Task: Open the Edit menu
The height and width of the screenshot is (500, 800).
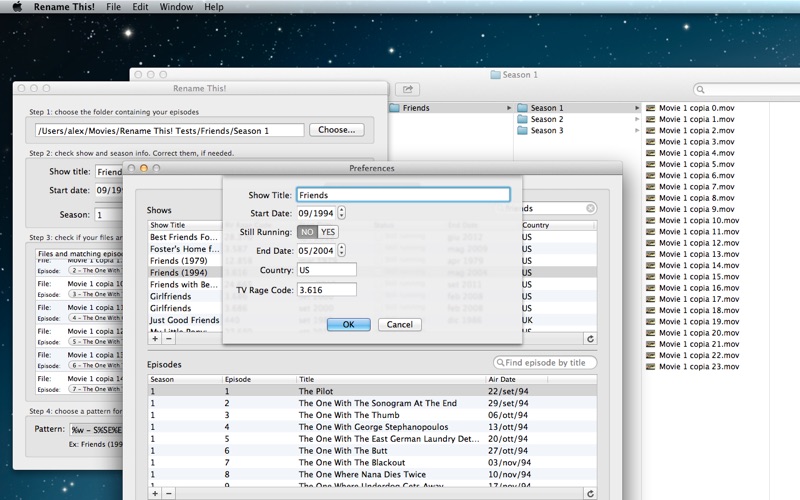Action: click(x=140, y=7)
